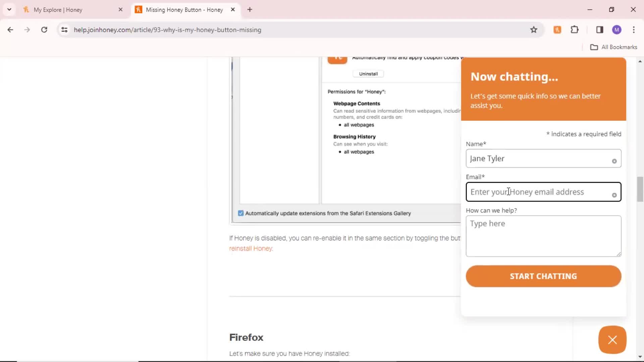Toggle the automatically update extensions checkbox
This screenshot has height=362, width=644.
[x=241, y=213]
